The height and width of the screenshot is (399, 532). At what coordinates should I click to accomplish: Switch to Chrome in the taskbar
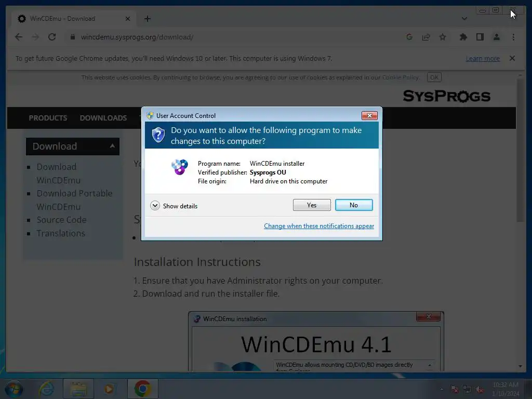click(x=143, y=389)
